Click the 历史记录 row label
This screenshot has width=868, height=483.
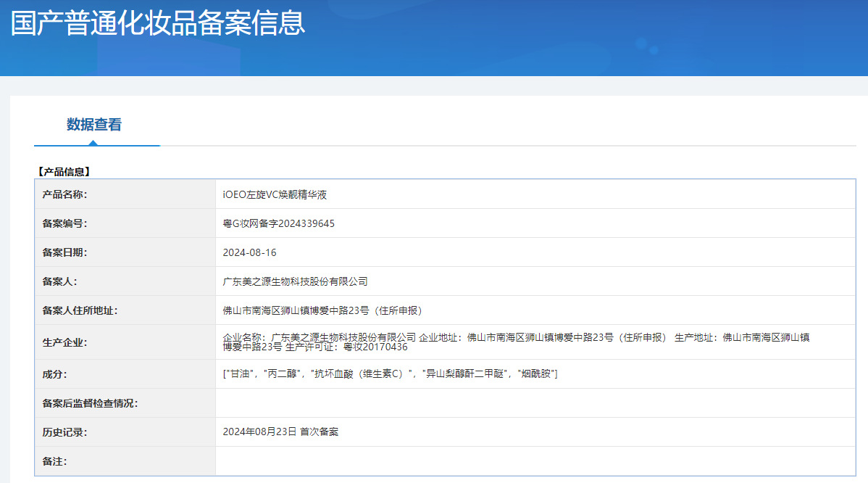tap(64, 432)
